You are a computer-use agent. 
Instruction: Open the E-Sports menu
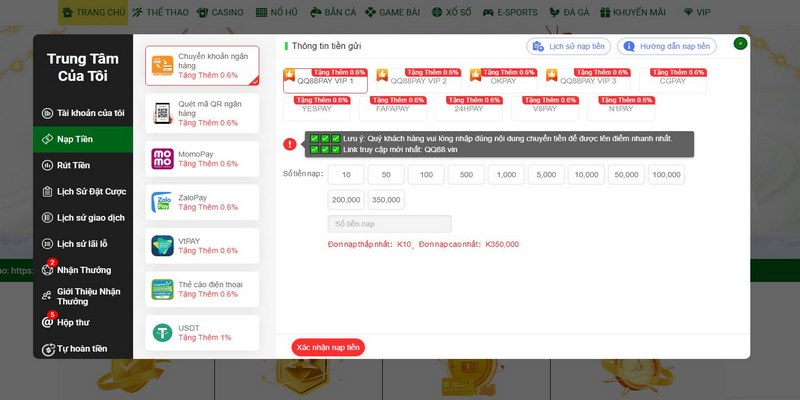(x=510, y=12)
